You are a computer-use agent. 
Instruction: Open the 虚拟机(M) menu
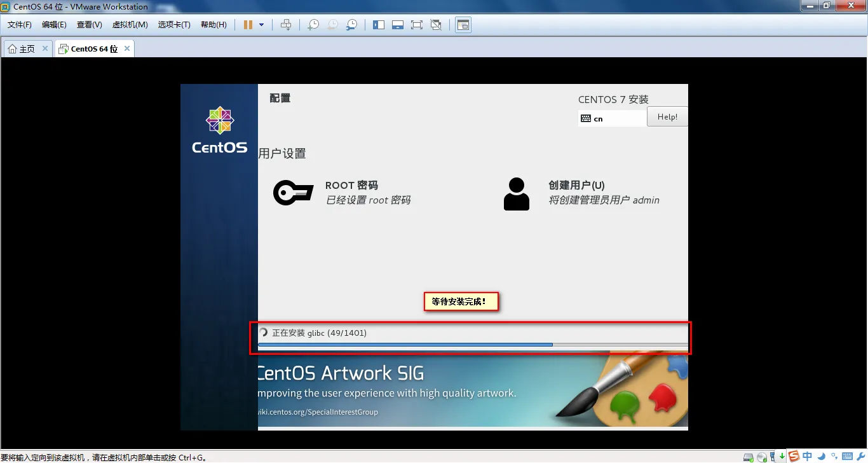click(x=130, y=25)
